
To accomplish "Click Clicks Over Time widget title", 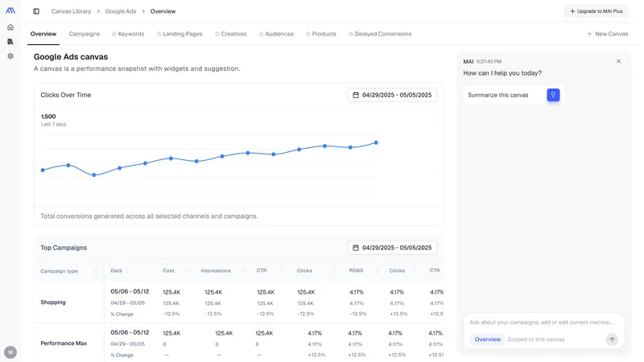I will click(x=66, y=95).
